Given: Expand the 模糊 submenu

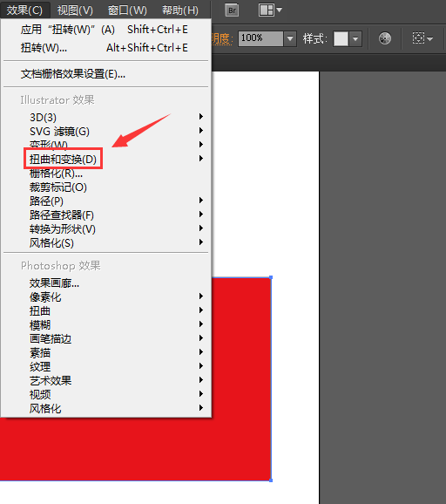Looking at the screenshot, I should [x=106, y=324].
